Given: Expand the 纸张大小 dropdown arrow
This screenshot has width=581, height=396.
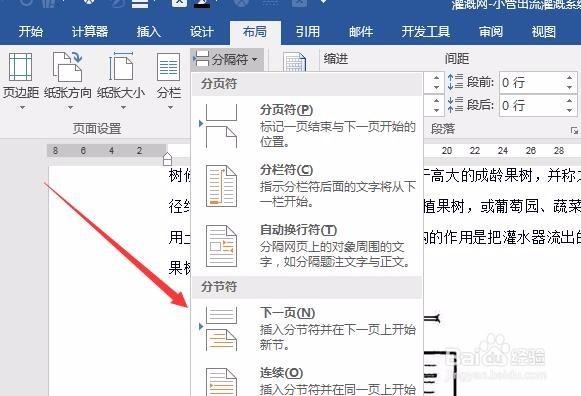Looking at the screenshot, I should [123, 107].
